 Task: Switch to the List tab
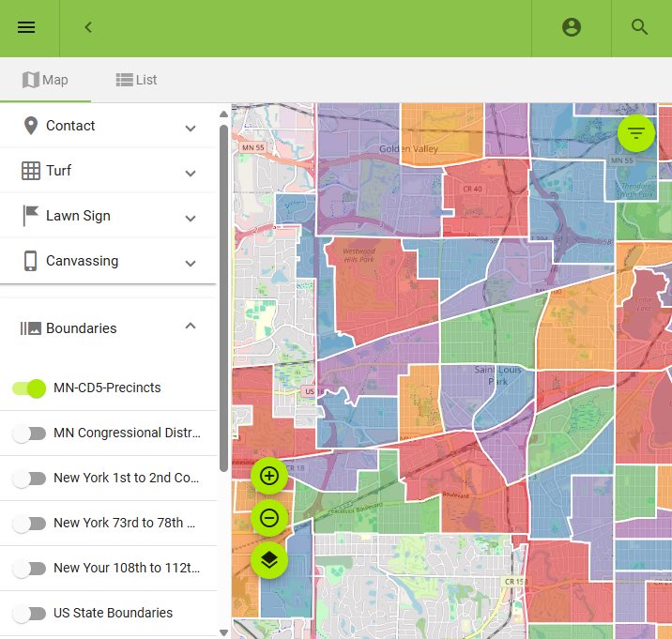pos(136,80)
